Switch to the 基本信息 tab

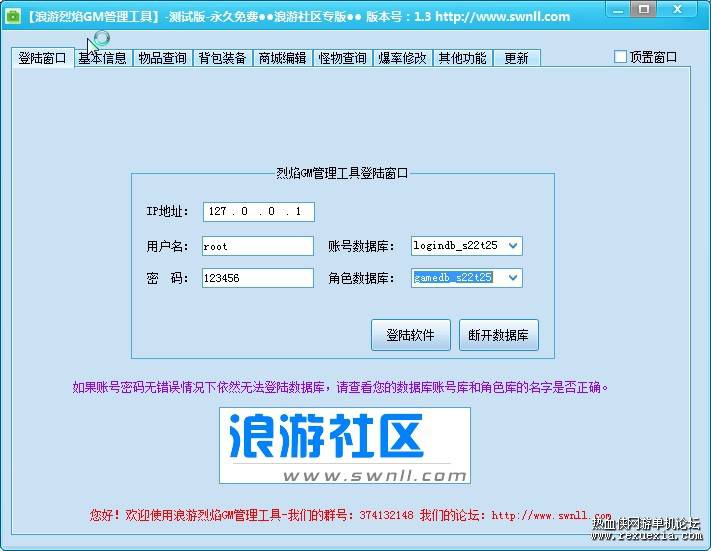point(102,58)
